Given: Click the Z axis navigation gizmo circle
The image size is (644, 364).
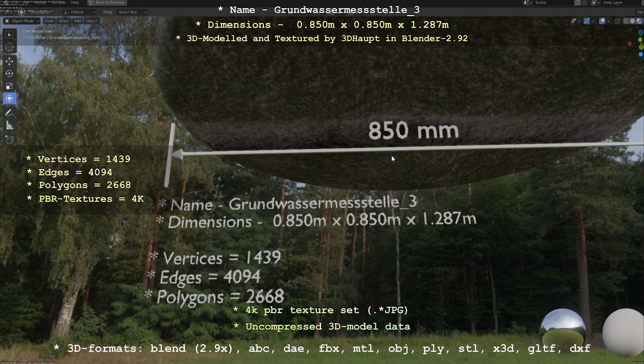Looking at the screenshot, I should pyautogui.click(x=641, y=33).
